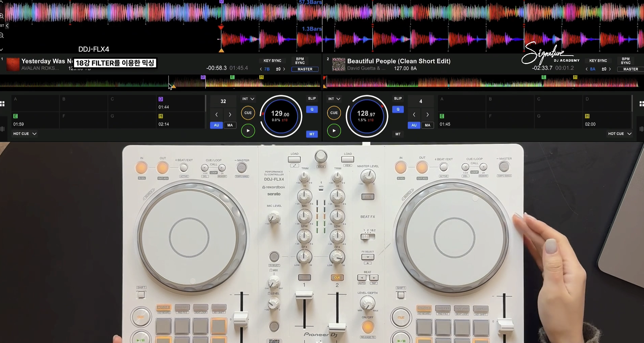Trigger hot cue H at 02:00 on deck 2
644x343 pixels.
pyautogui.click(x=607, y=120)
